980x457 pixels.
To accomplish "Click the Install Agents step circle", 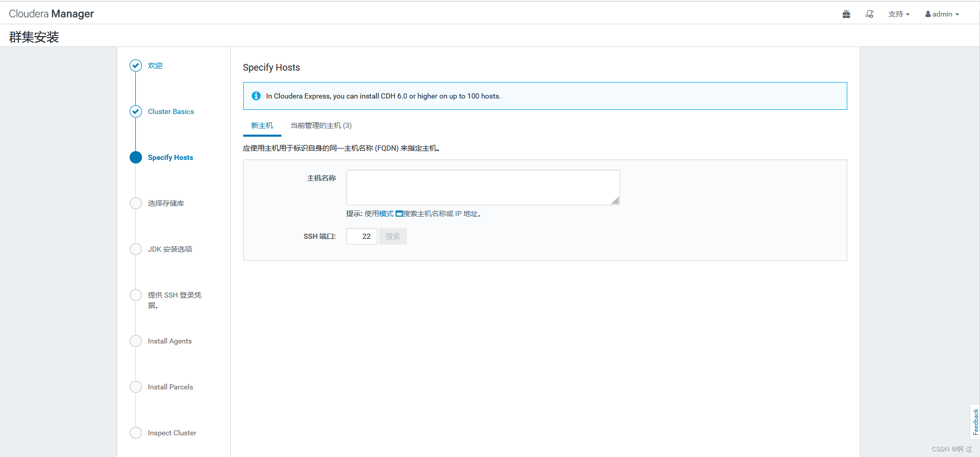I will [x=136, y=341].
